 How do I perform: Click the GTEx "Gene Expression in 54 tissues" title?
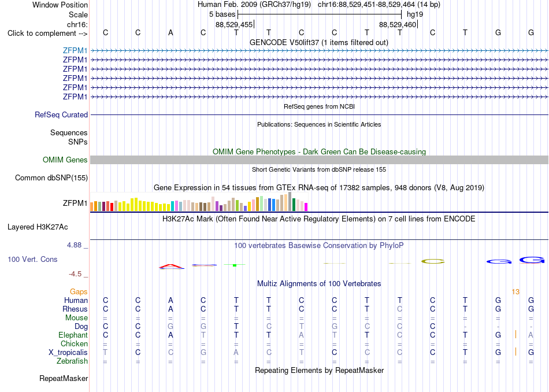(319, 188)
